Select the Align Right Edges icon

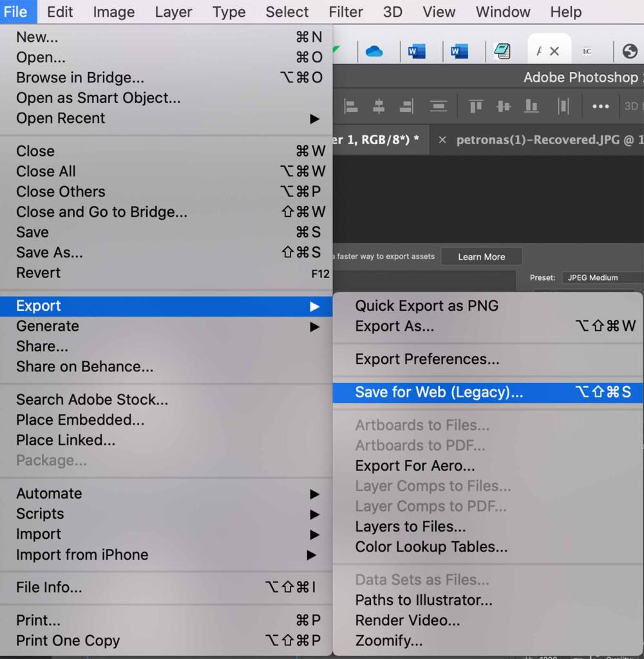click(406, 106)
